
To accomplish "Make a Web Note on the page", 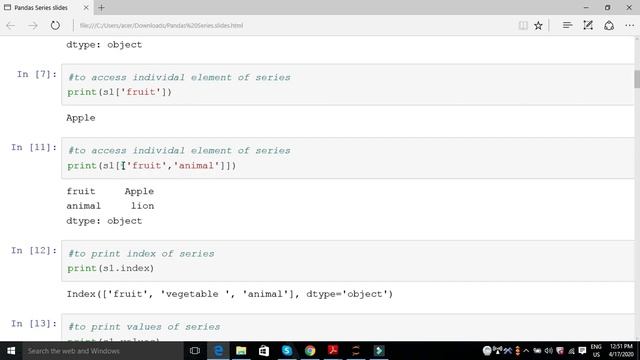I will pyautogui.click(x=588, y=25).
